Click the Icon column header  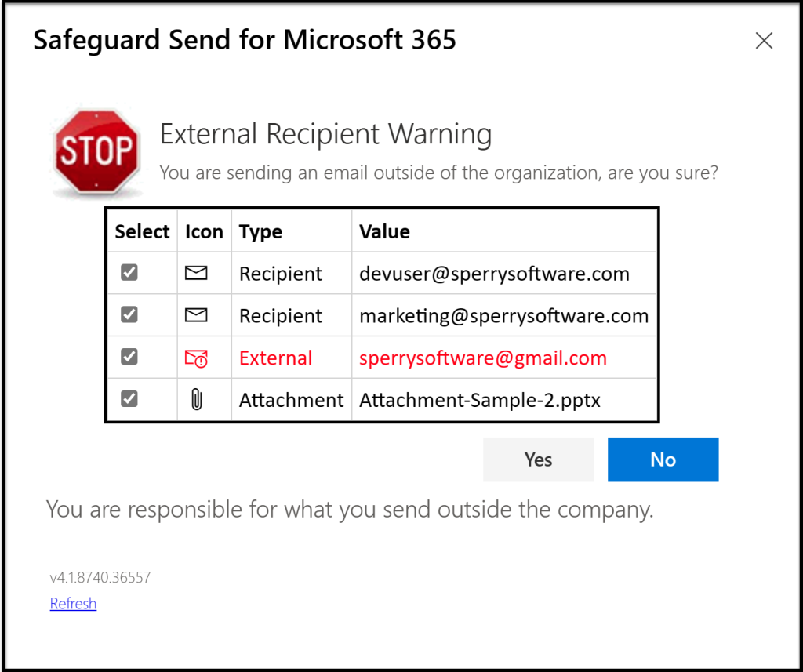(x=204, y=232)
